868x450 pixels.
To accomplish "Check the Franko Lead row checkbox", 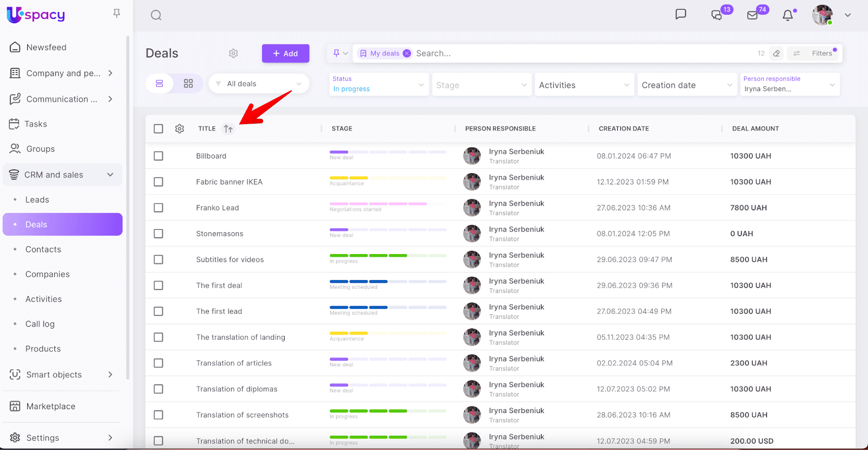I will [x=158, y=208].
